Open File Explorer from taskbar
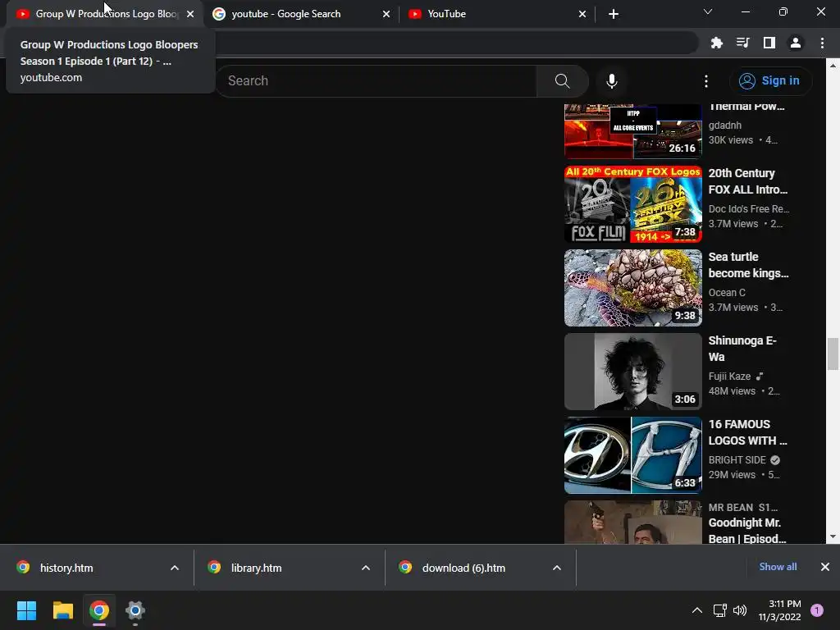This screenshot has height=630, width=840. 62,610
